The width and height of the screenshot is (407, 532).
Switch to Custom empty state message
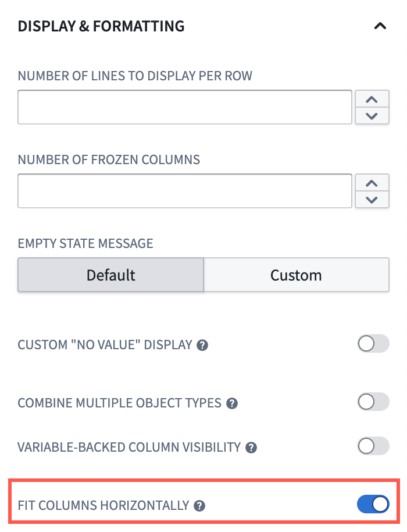[x=297, y=274]
